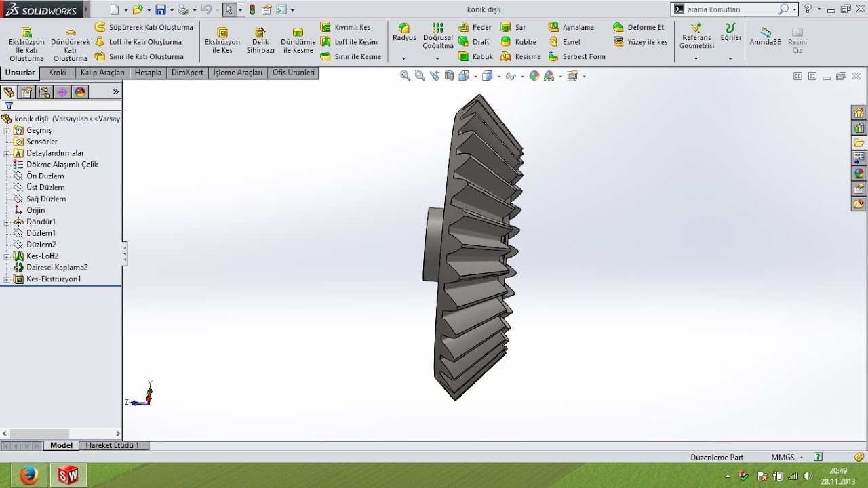Click the volume icon in system tray
Viewport: 868px width, 488px height.
point(808,476)
